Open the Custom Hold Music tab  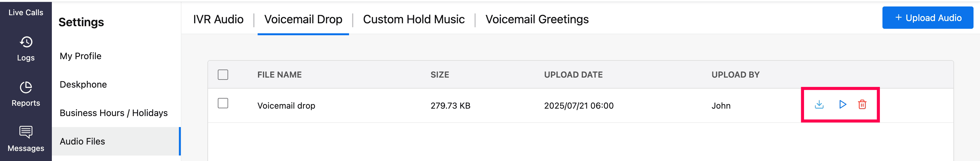coord(414,19)
